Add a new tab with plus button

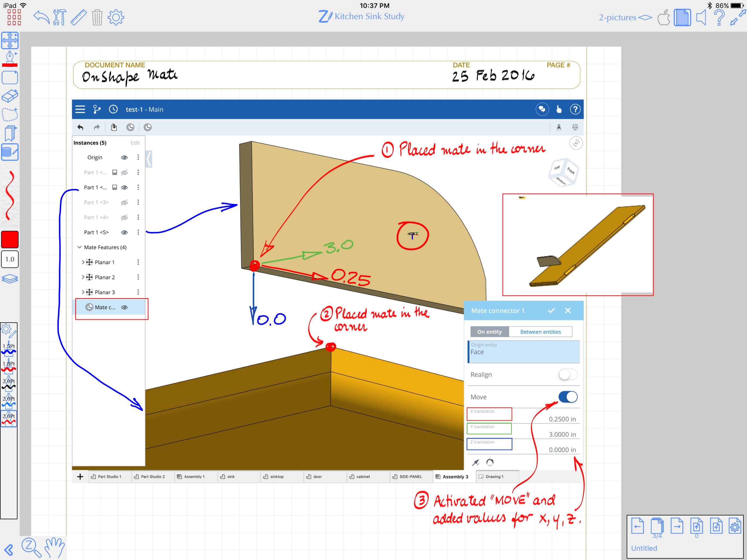(x=80, y=476)
